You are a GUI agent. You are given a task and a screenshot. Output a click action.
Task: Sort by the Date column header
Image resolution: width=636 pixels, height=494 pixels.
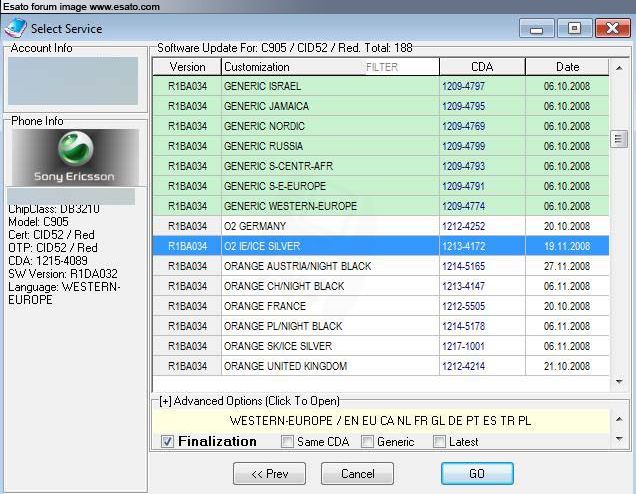coord(567,67)
